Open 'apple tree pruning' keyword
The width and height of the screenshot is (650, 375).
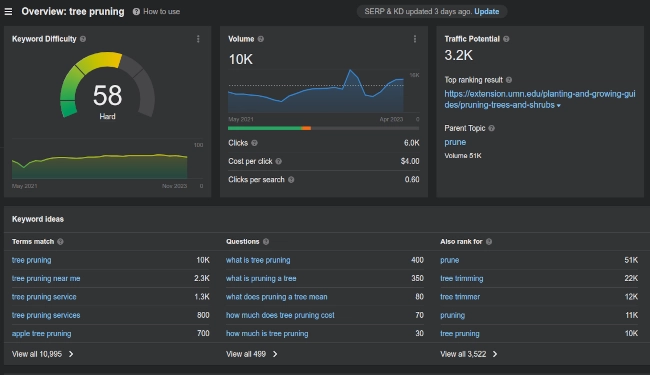(41, 334)
